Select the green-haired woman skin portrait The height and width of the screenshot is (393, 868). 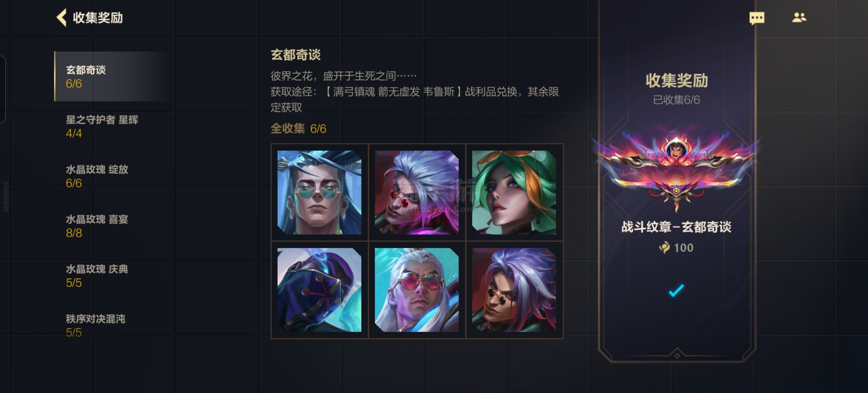(x=514, y=193)
